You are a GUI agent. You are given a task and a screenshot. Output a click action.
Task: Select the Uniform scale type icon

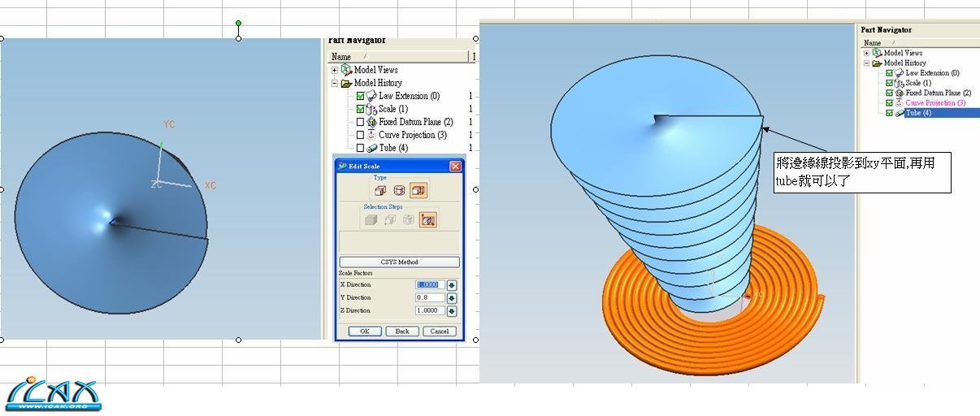pos(379,190)
